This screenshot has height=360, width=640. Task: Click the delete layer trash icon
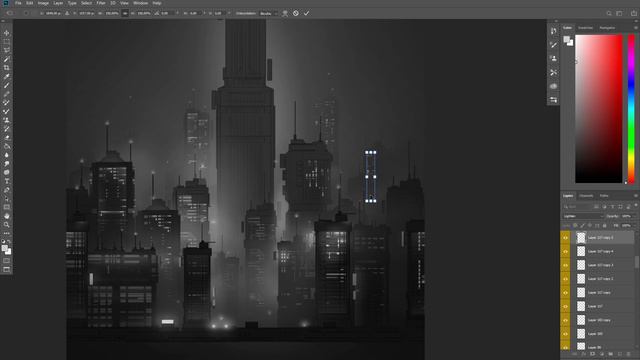pos(629,354)
